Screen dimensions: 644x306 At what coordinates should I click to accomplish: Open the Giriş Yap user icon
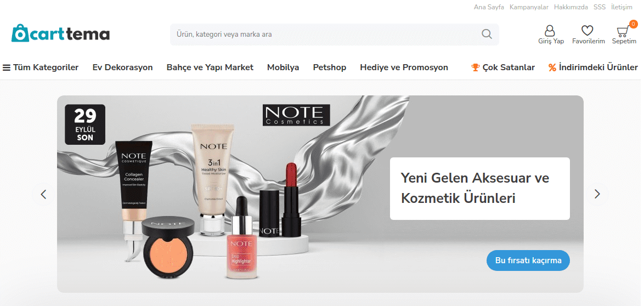(550, 31)
